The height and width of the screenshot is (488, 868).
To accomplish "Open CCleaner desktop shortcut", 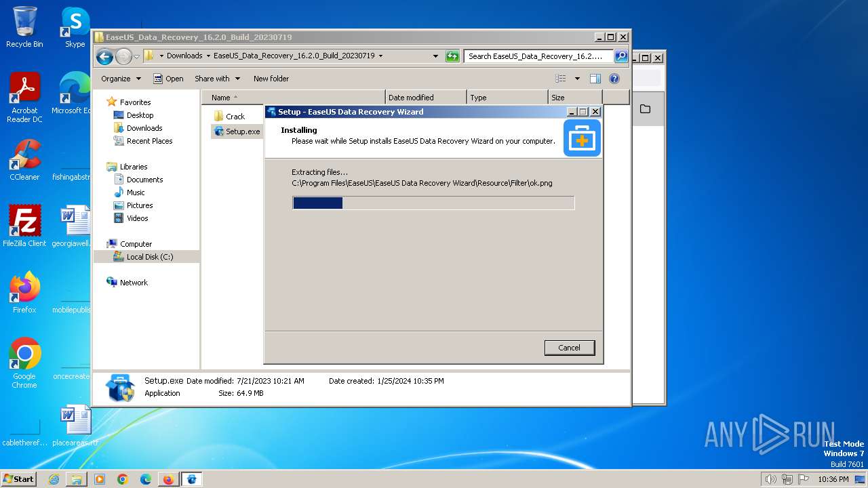I will (x=24, y=161).
